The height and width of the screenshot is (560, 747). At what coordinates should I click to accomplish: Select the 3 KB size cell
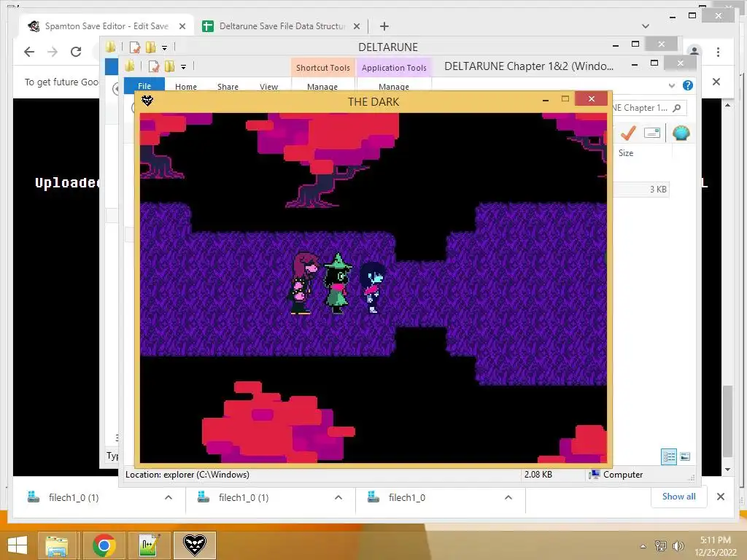658,190
